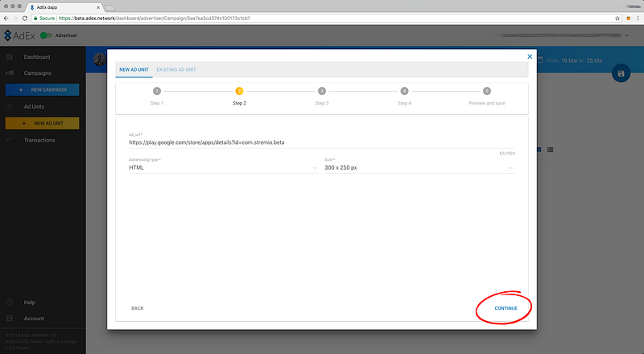The image size is (644, 354).
Task: Click the CONTINUE button
Action: 506,308
